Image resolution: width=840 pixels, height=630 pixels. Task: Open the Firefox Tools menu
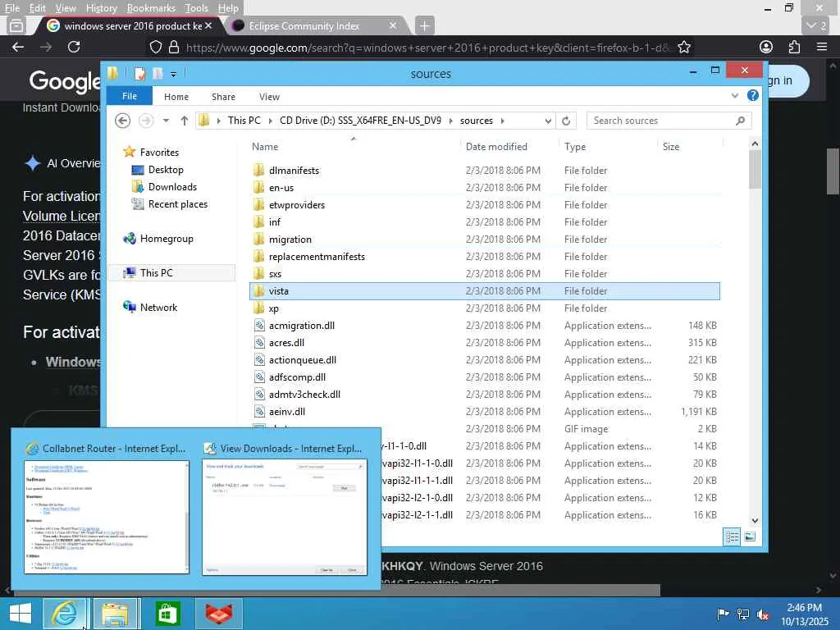[x=196, y=8]
